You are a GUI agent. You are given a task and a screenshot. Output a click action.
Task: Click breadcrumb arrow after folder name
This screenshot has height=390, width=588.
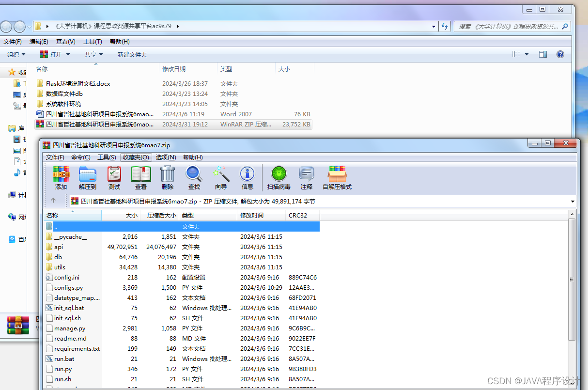[177, 26]
